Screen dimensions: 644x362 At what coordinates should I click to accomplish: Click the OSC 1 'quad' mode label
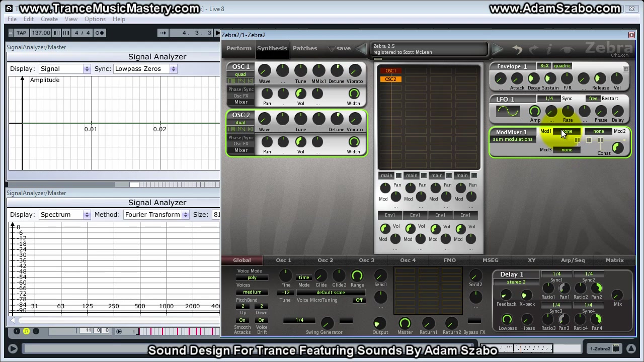[240, 74]
